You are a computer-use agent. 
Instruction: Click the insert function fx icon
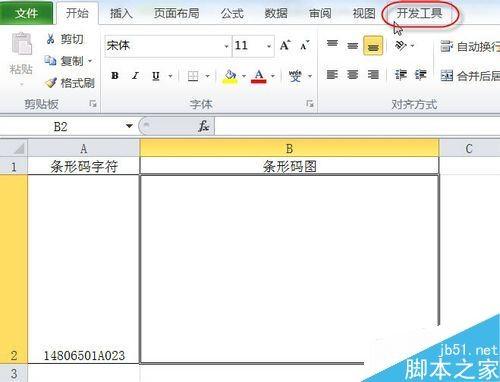click(203, 126)
